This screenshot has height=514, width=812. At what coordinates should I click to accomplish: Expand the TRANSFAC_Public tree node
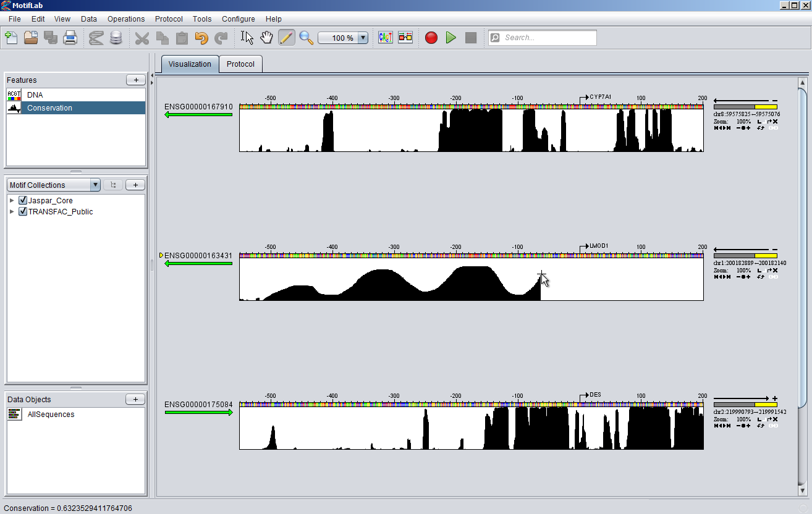pos(12,211)
